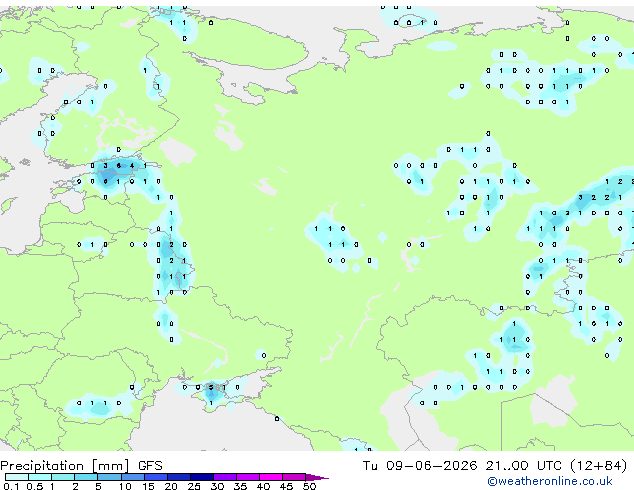Pick the magenta swatch between 40 and 45
The width and height of the screenshot is (634, 490).
(x=271, y=477)
